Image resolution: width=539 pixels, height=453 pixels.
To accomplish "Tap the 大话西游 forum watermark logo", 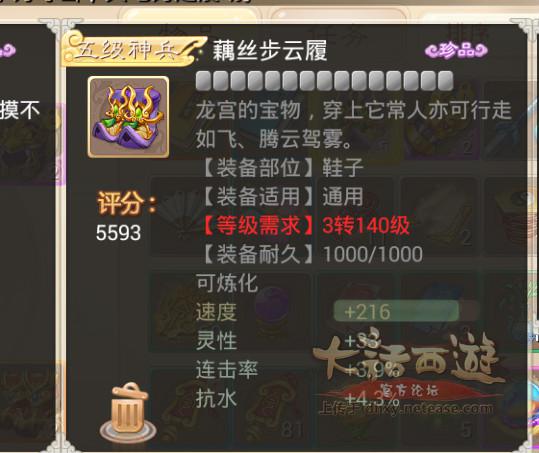I will click(x=407, y=371).
